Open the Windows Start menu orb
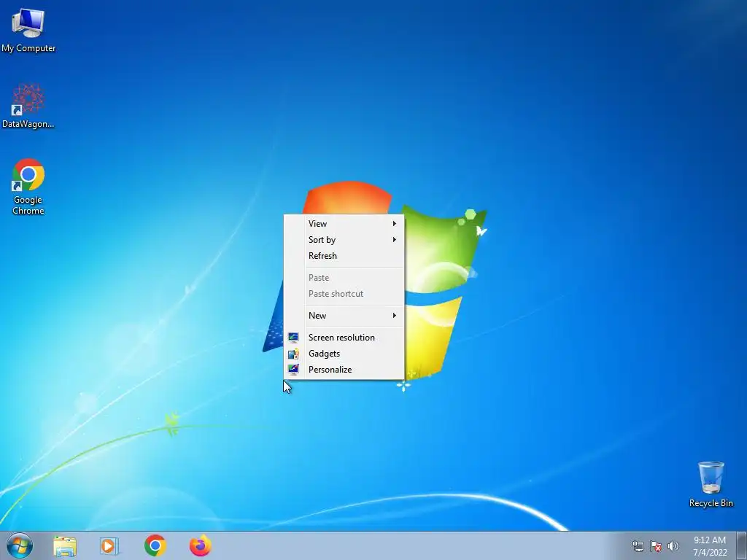Screen dimensions: 747x560 coord(20,545)
